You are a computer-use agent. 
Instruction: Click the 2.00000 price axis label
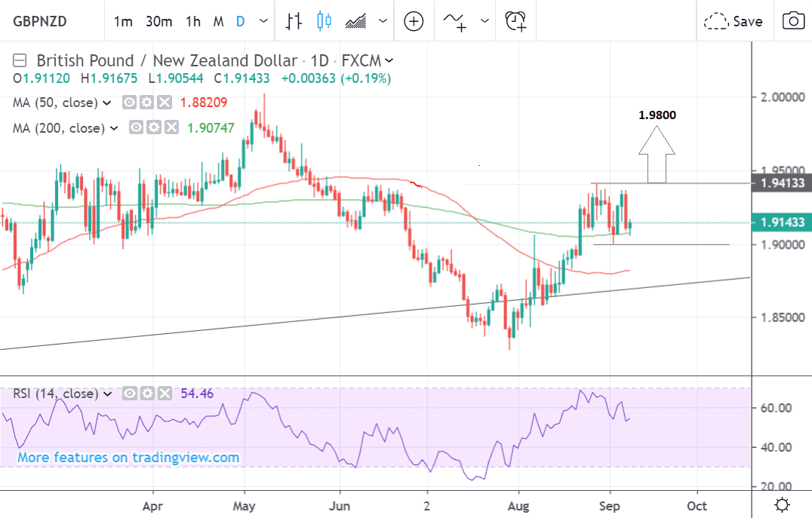click(x=783, y=97)
